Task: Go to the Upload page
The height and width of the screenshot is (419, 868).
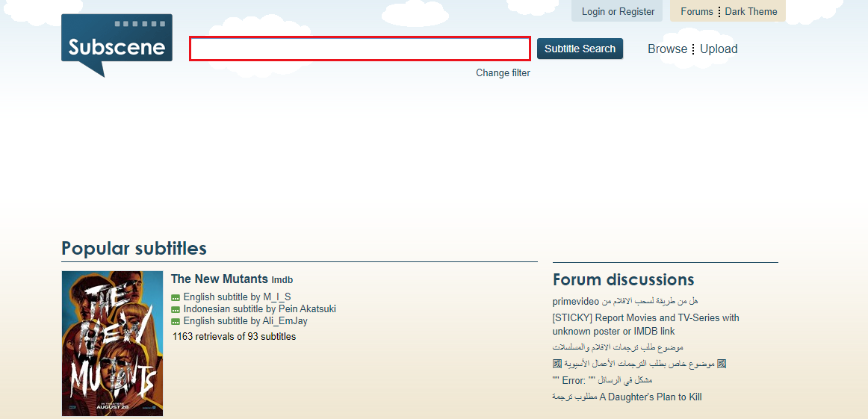Action: [x=719, y=49]
